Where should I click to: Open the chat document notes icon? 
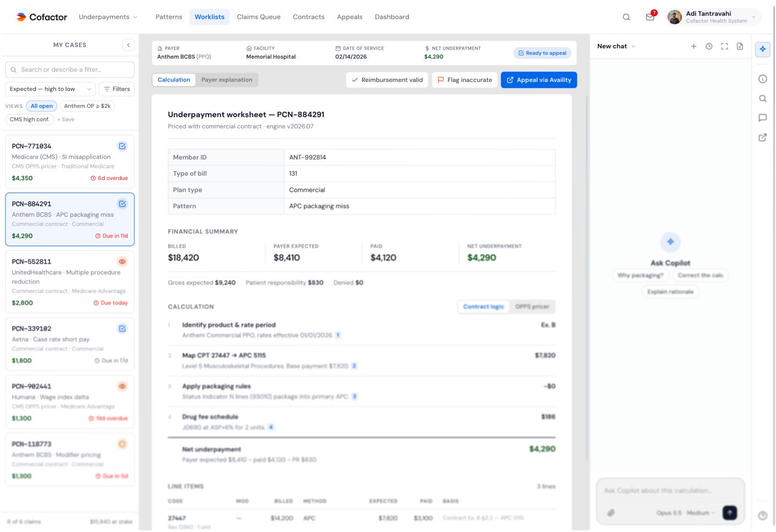click(x=740, y=46)
